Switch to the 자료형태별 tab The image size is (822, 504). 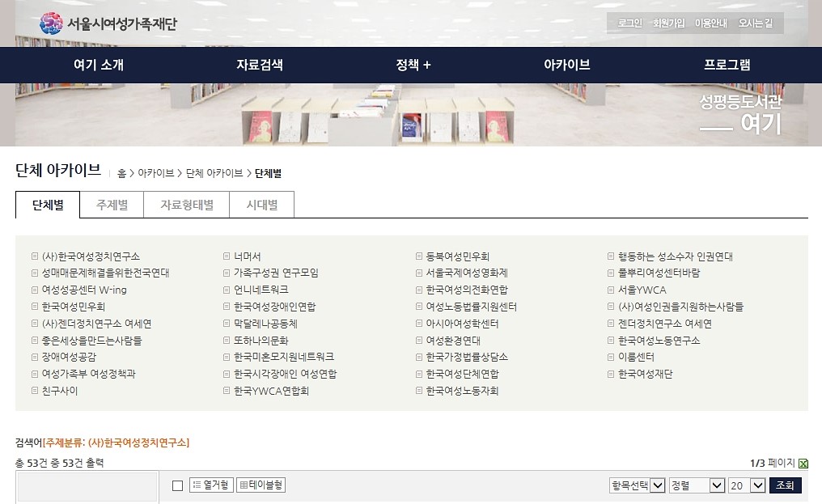click(x=187, y=205)
